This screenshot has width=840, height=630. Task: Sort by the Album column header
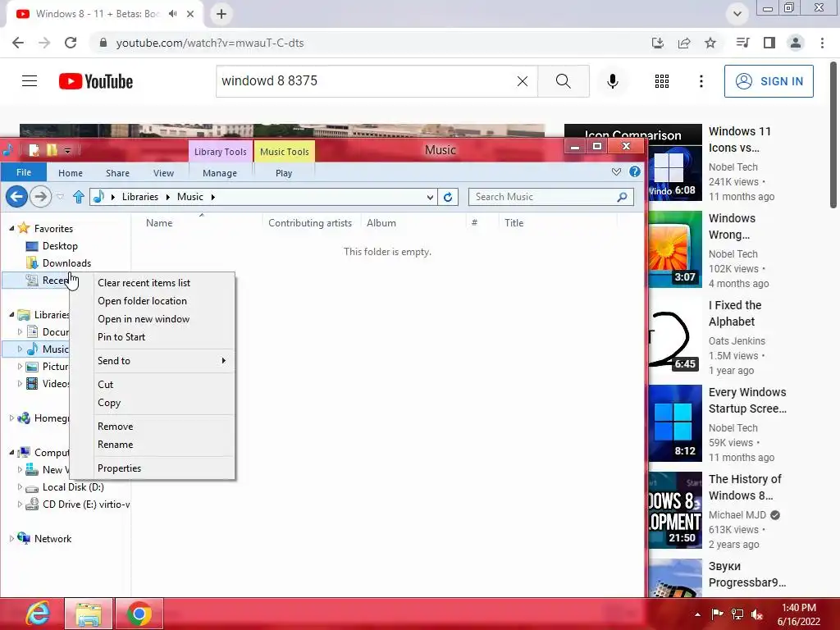coord(381,223)
